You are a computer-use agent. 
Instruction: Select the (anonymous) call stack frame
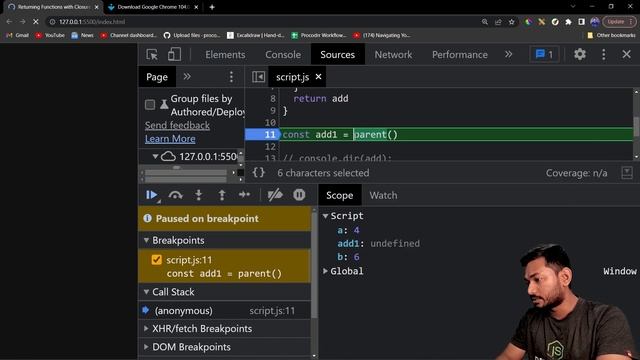point(224,311)
